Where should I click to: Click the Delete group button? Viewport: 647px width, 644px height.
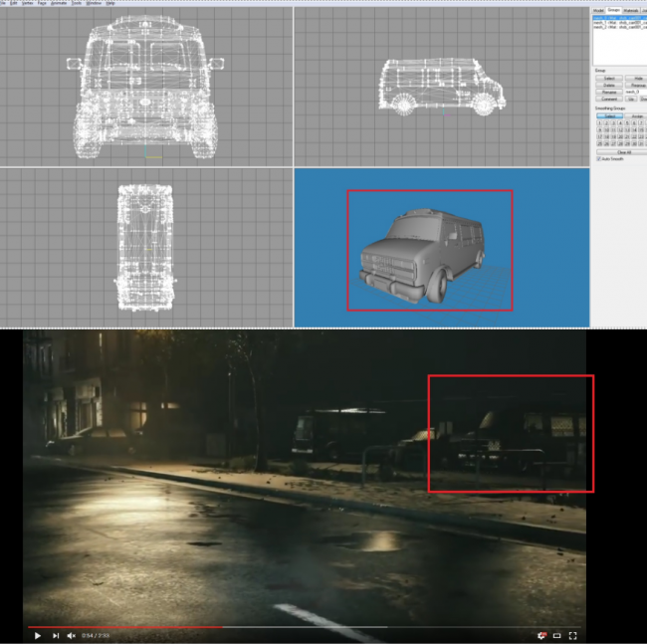(x=608, y=85)
